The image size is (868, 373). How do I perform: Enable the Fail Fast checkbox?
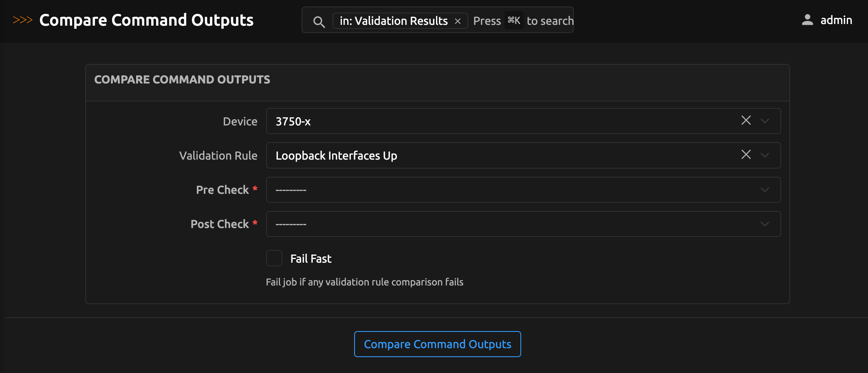(x=274, y=258)
